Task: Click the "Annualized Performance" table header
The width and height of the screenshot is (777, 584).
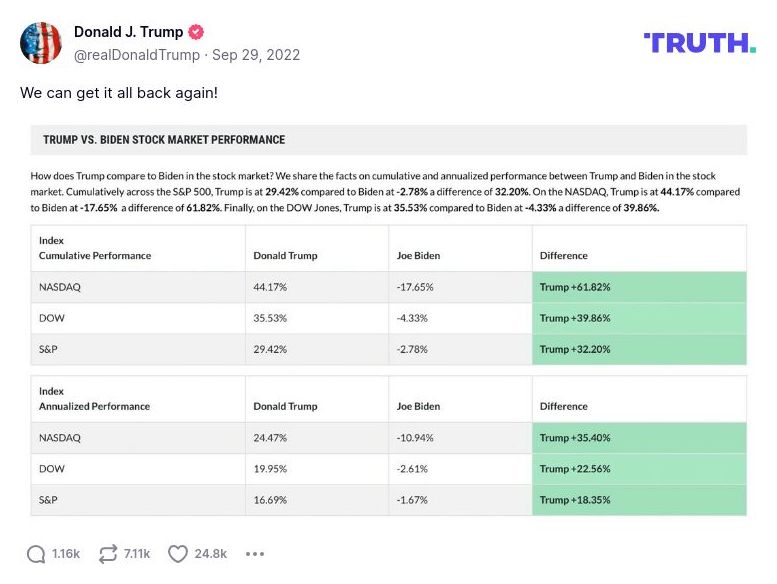Action: (x=94, y=406)
